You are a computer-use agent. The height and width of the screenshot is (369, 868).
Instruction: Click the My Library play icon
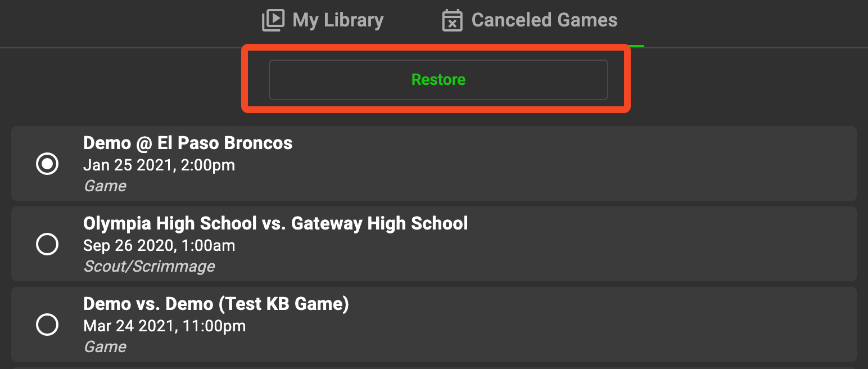(273, 20)
